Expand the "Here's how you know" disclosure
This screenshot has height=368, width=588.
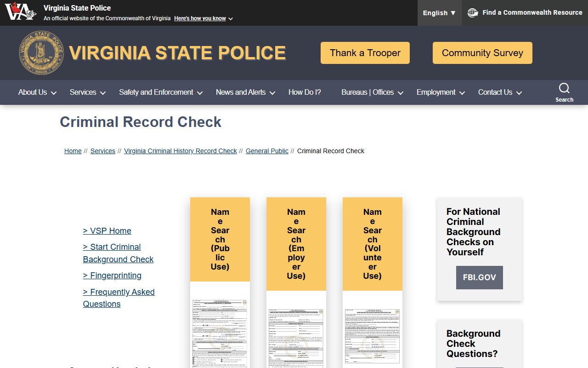pyautogui.click(x=204, y=18)
